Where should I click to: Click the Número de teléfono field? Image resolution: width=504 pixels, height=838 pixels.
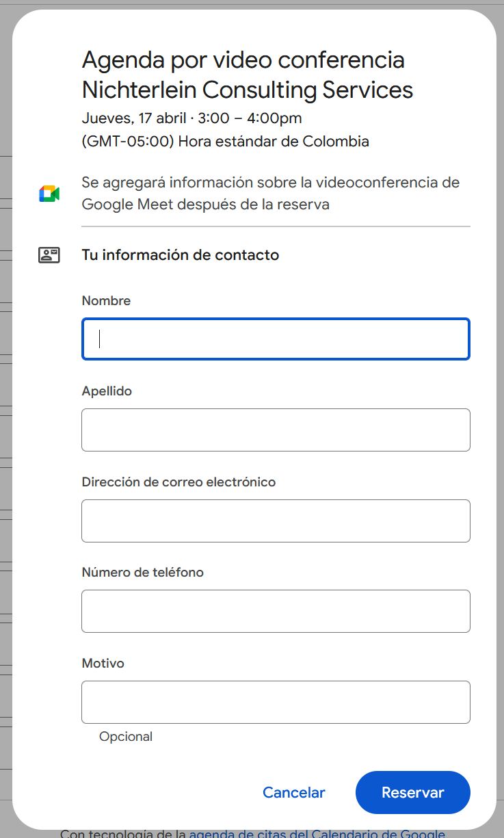point(276,611)
